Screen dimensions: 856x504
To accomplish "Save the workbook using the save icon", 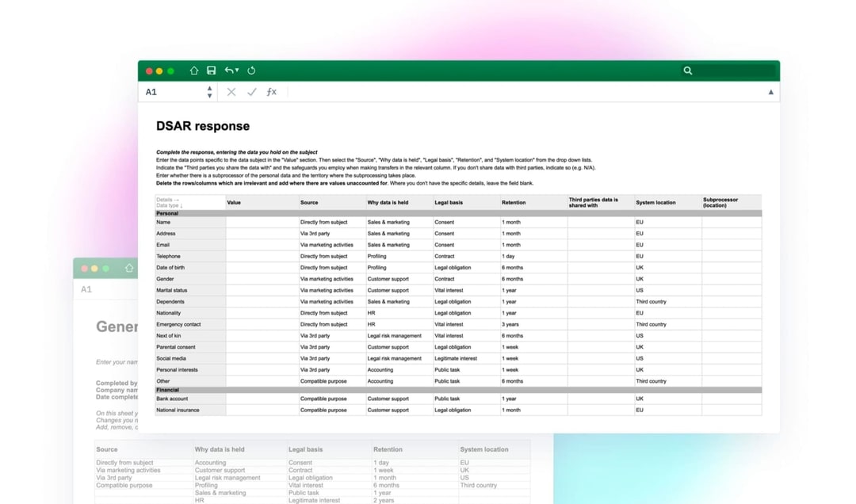I will 211,71.
